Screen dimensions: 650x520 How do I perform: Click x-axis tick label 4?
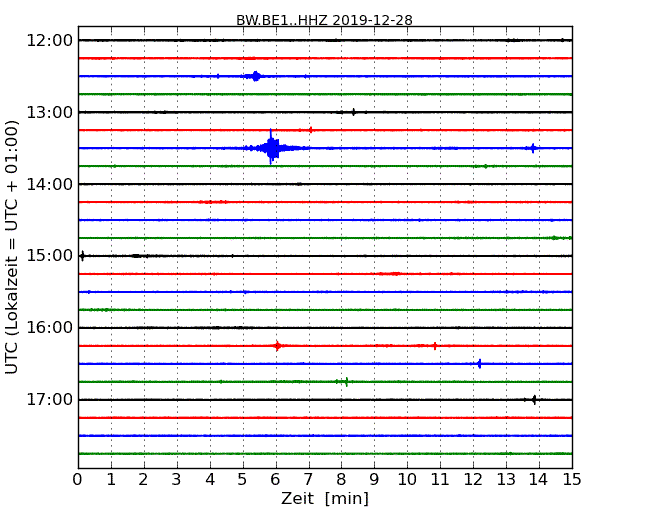210,479
